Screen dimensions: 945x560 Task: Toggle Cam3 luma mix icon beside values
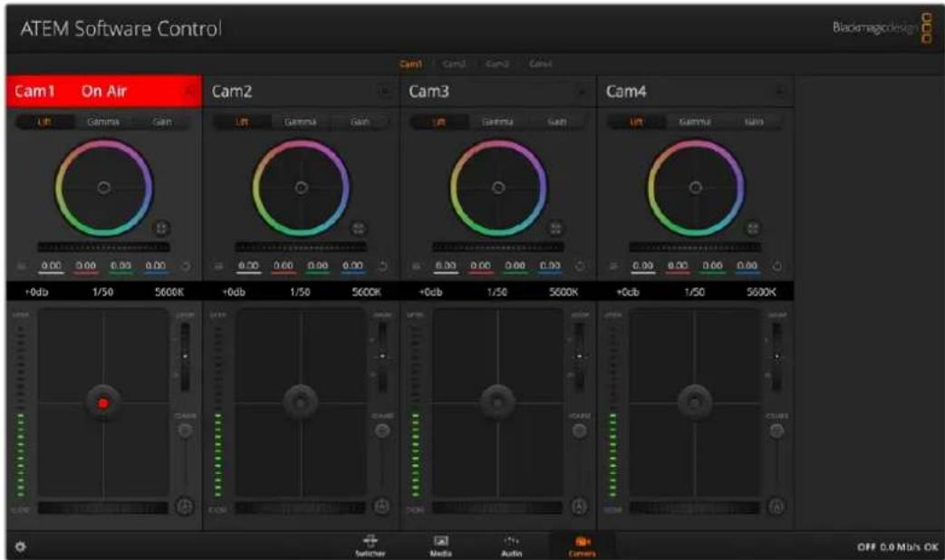tap(416, 266)
